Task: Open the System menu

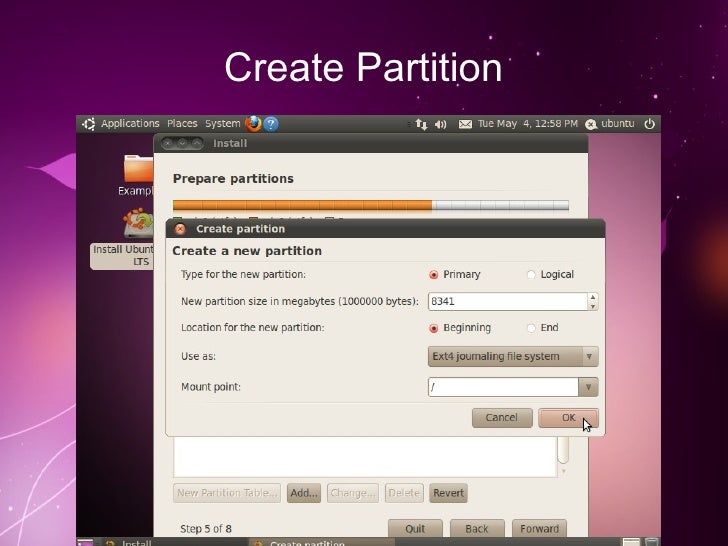Action: 222,124
